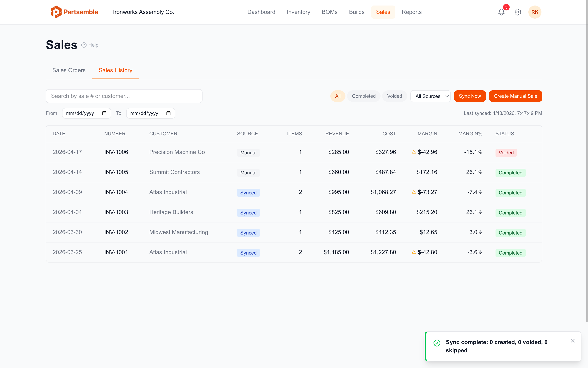Click the warning icon beside $-42.96 margin
Image resolution: width=588 pixels, height=368 pixels.
414,152
